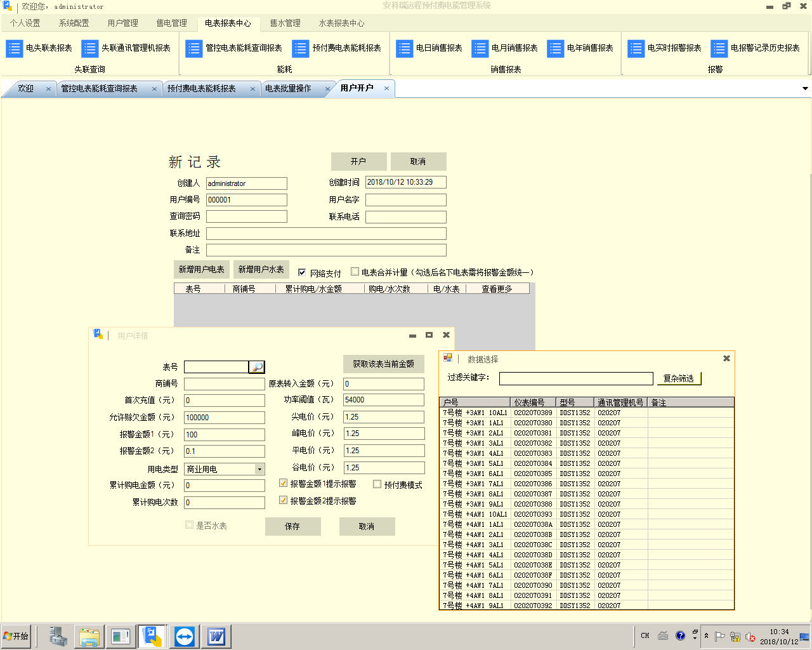Expand the 用电类型 dropdown
Image resolution: width=812 pixels, height=650 pixels.
coord(259,469)
